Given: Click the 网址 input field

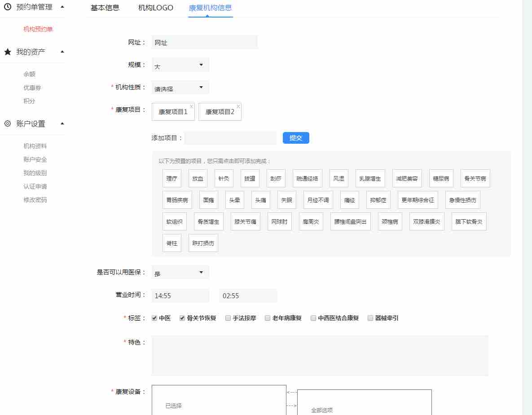Looking at the screenshot, I should 205,43.
